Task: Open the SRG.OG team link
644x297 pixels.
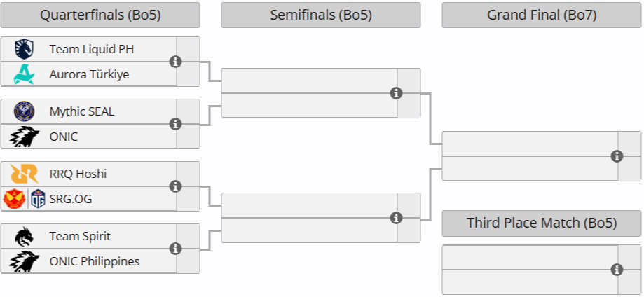Action: point(70,199)
